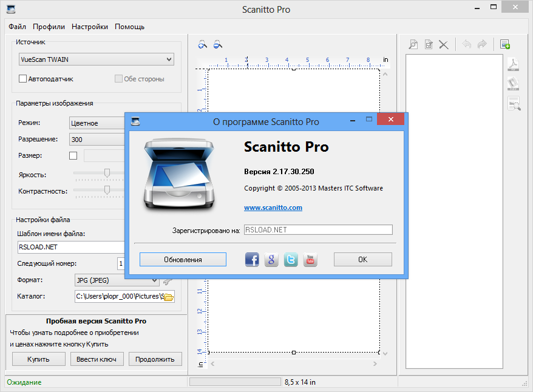The width and height of the screenshot is (533, 392).
Task: Open the www.scanitto.com link
Action: point(273,208)
